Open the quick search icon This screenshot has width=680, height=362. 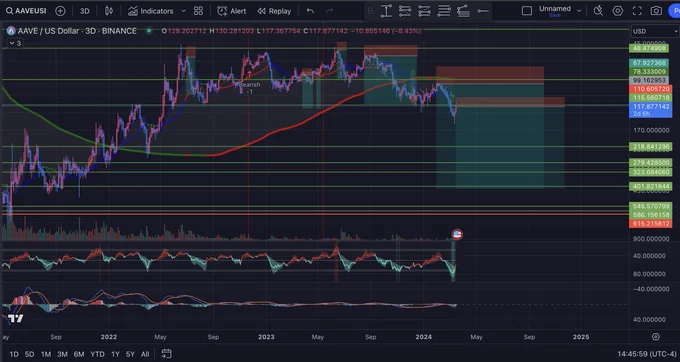[x=598, y=11]
